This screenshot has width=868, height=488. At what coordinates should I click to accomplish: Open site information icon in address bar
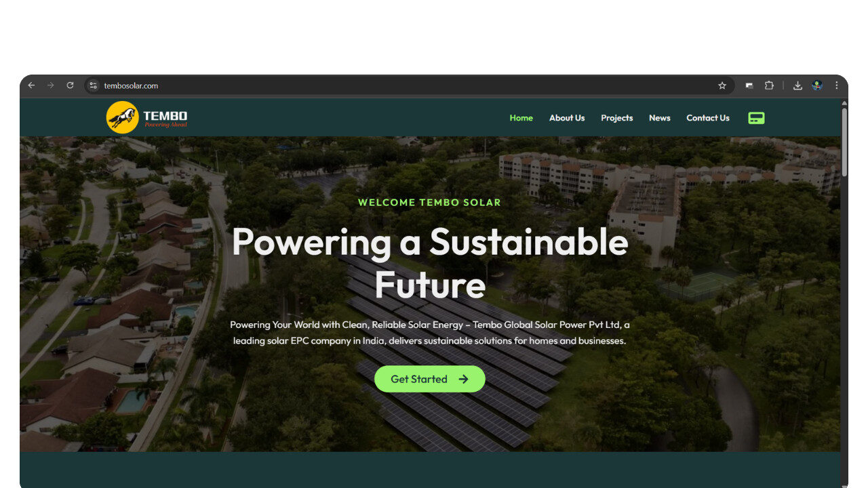[x=94, y=85]
